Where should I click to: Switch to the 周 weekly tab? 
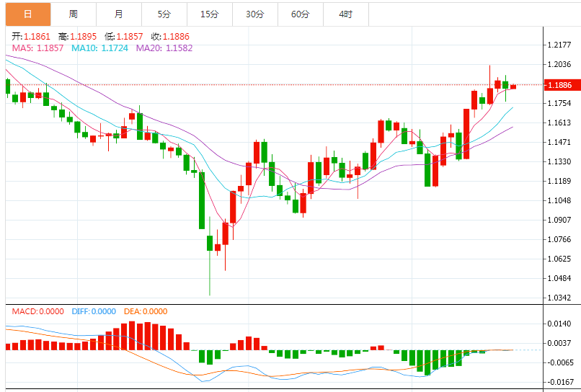tap(74, 14)
